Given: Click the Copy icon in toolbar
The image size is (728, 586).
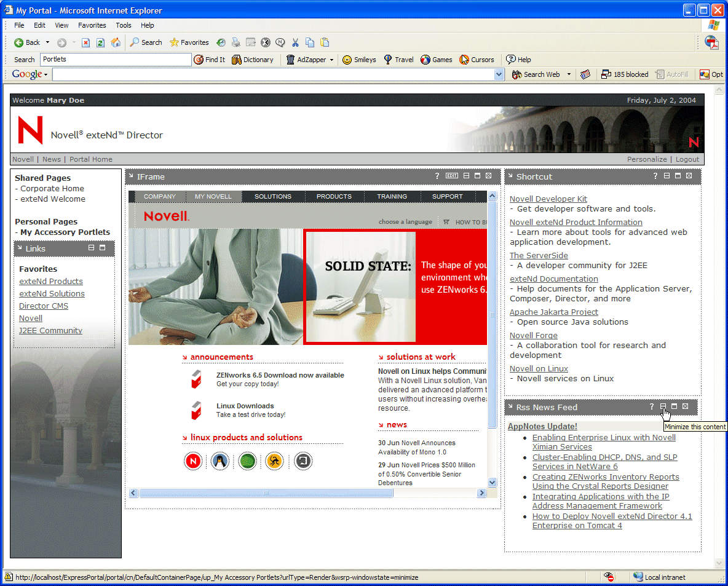Looking at the screenshot, I should coord(310,42).
